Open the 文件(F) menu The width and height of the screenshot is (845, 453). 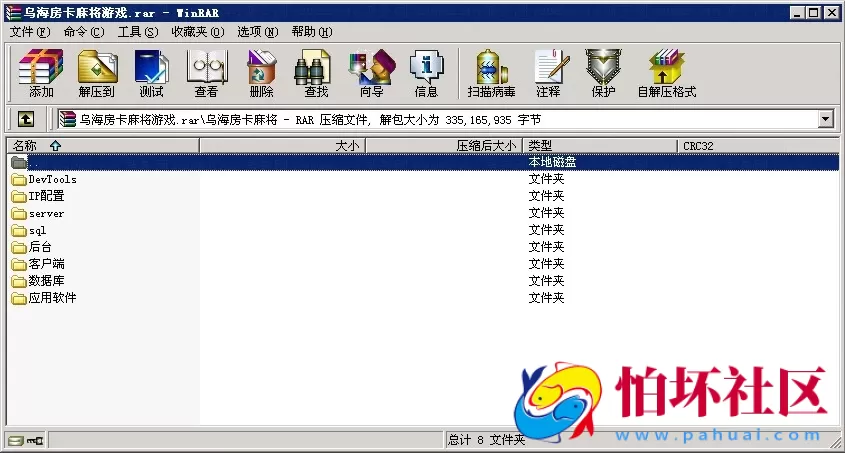tap(30, 32)
